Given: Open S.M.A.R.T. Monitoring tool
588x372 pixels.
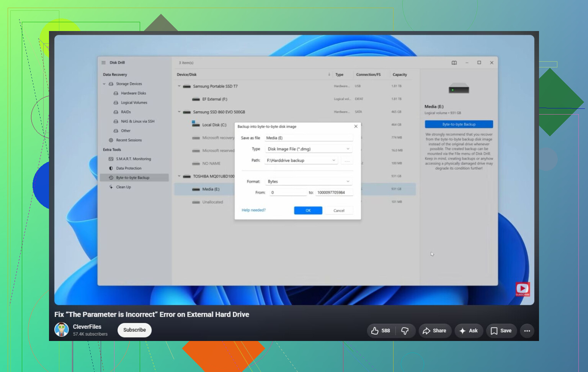Looking at the screenshot, I should click(x=134, y=159).
